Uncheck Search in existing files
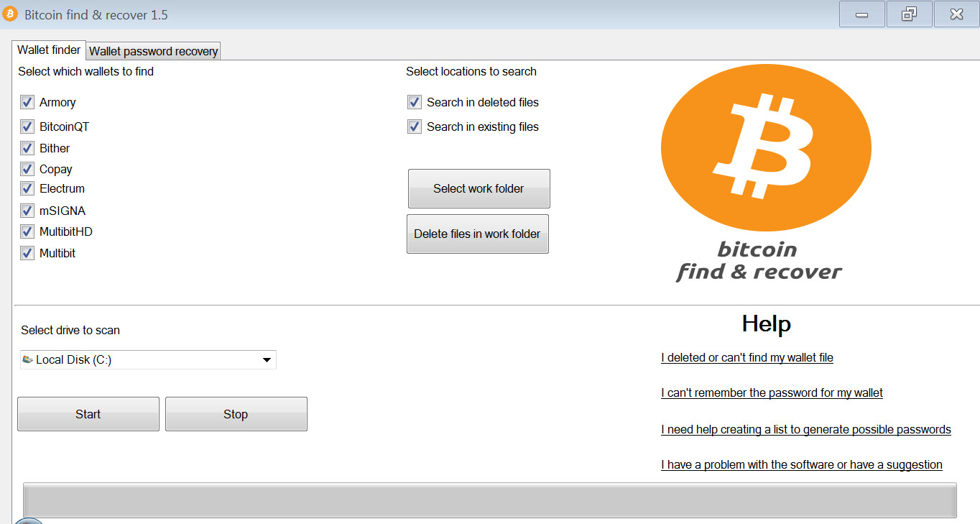980x524 pixels. coord(415,127)
